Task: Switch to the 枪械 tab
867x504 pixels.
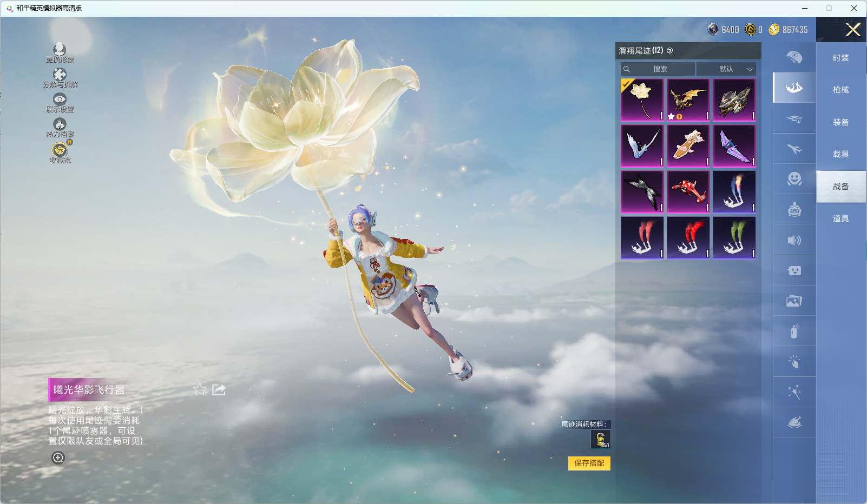Action: (x=840, y=90)
